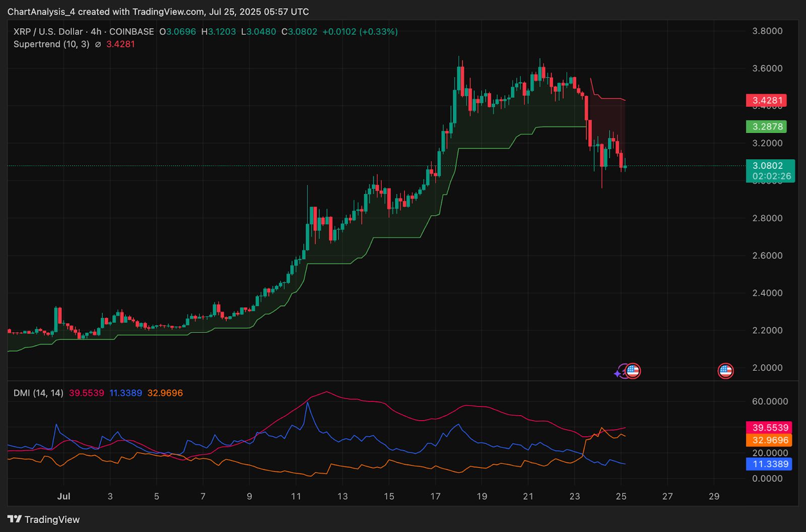Click the 0.0000 DMI axis label

[767, 479]
